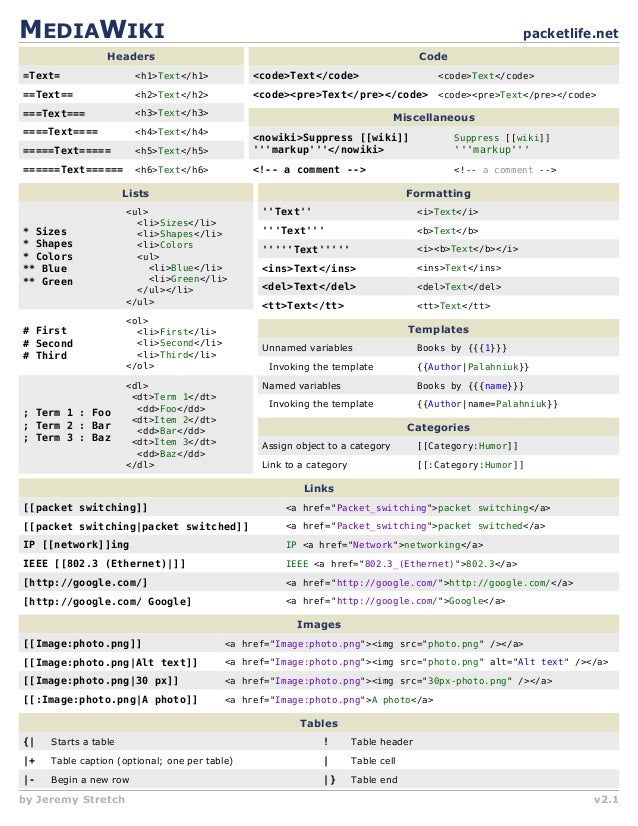Select the ======Text====== heading syntax
This screenshot has height=826, width=638.
click(x=73, y=170)
